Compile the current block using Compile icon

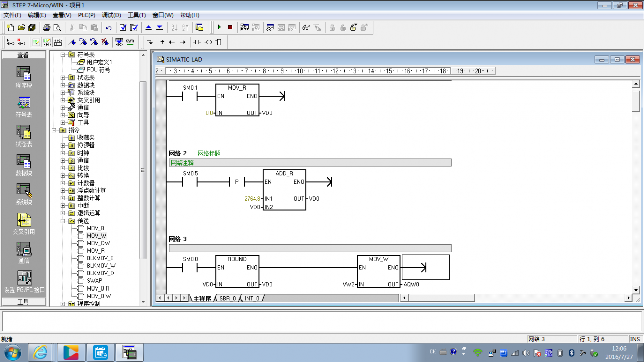pyautogui.click(x=123, y=27)
